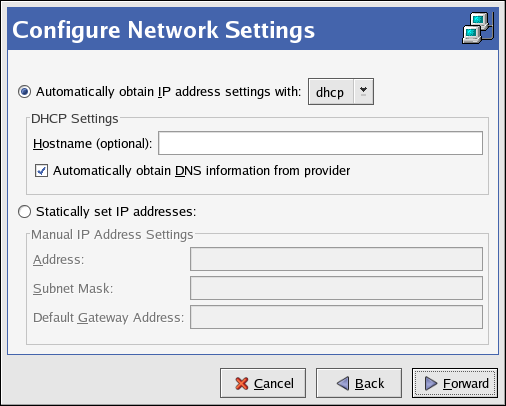This screenshot has width=506, height=406.
Task: Click the right arrow icon on Forward
Action: coord(431,383)
